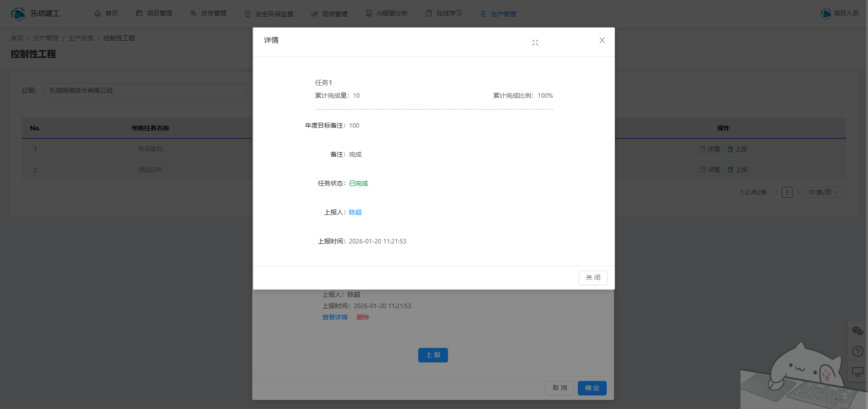Viewport: 868px width, 409px height.
Task: Click 详情 icon for row 1
Action: click(703, 149)
